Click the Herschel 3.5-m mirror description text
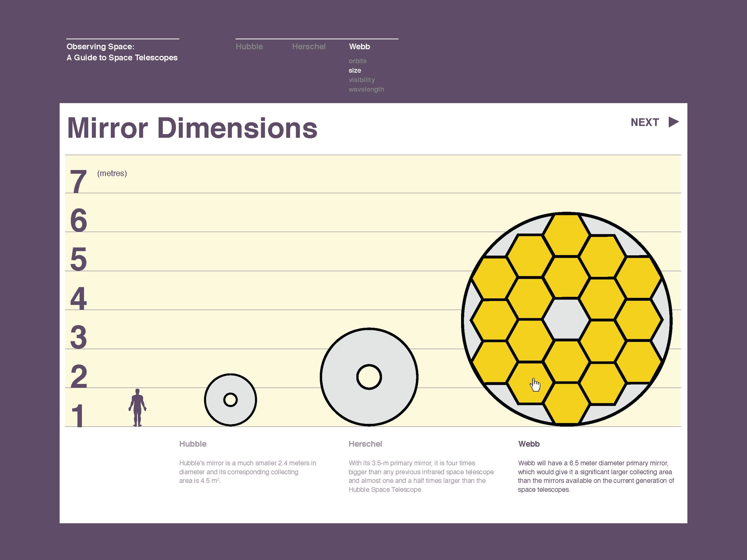 tap(421, 476)
